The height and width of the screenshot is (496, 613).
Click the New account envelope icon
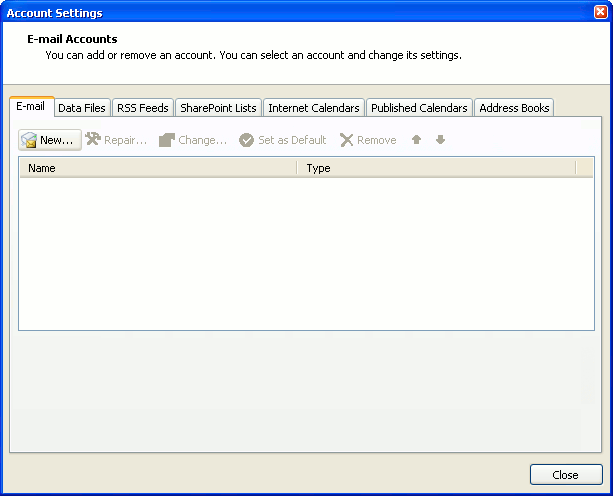29,140
